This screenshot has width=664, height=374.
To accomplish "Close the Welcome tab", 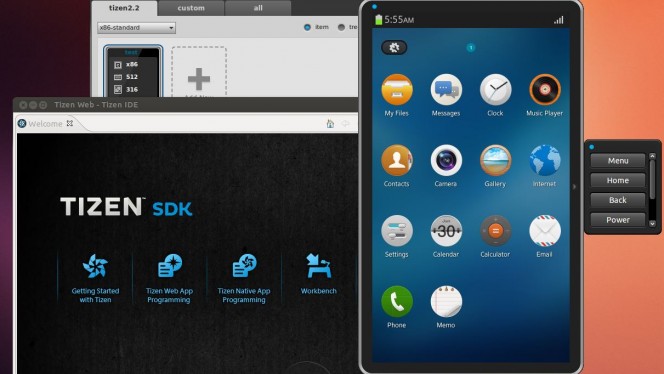I will coord(70,123).
